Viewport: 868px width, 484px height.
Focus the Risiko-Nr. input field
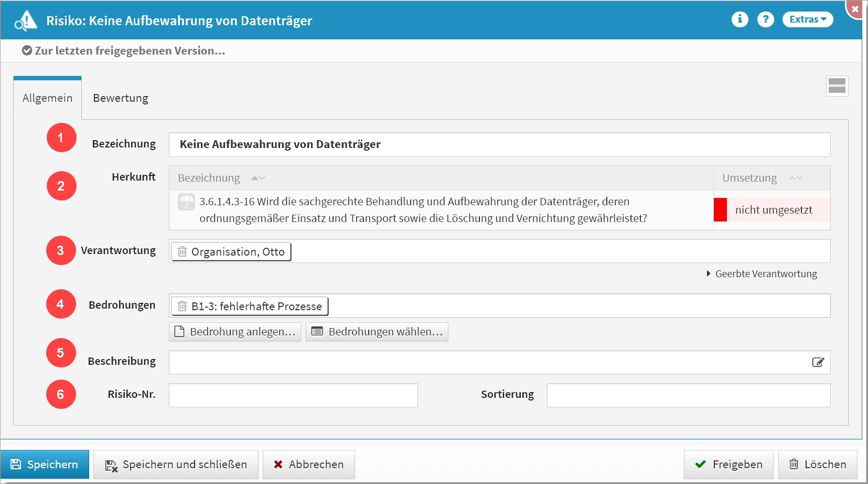[293, 395]
